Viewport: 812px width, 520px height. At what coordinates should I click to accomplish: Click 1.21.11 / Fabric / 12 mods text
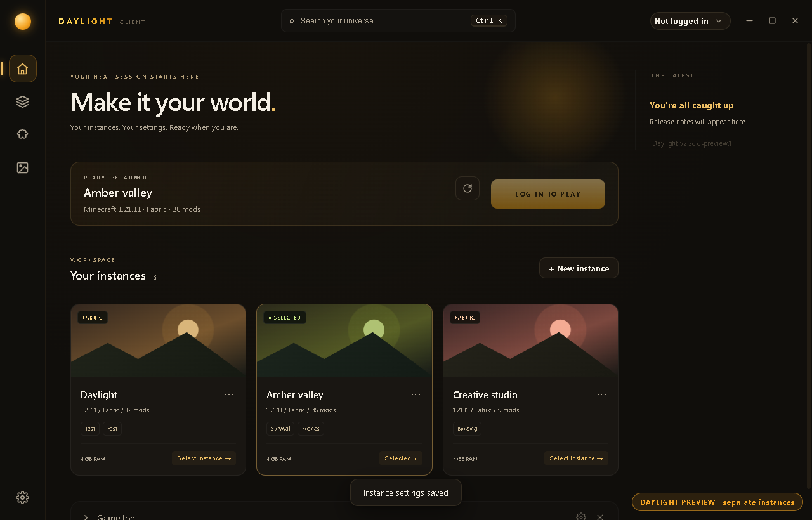115,410
